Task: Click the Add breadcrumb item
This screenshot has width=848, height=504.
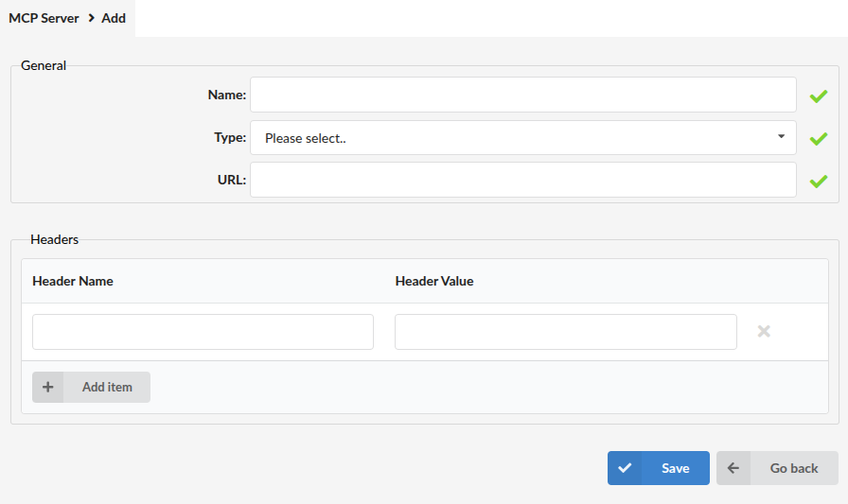Action: click(x=114, y=18)
